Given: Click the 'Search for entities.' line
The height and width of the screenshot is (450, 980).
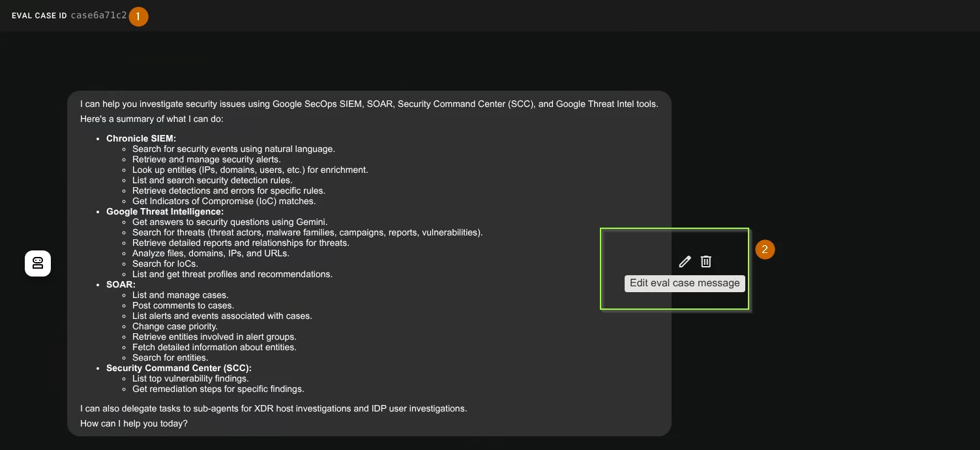Looking at the screenshot, I should [170, 357].
